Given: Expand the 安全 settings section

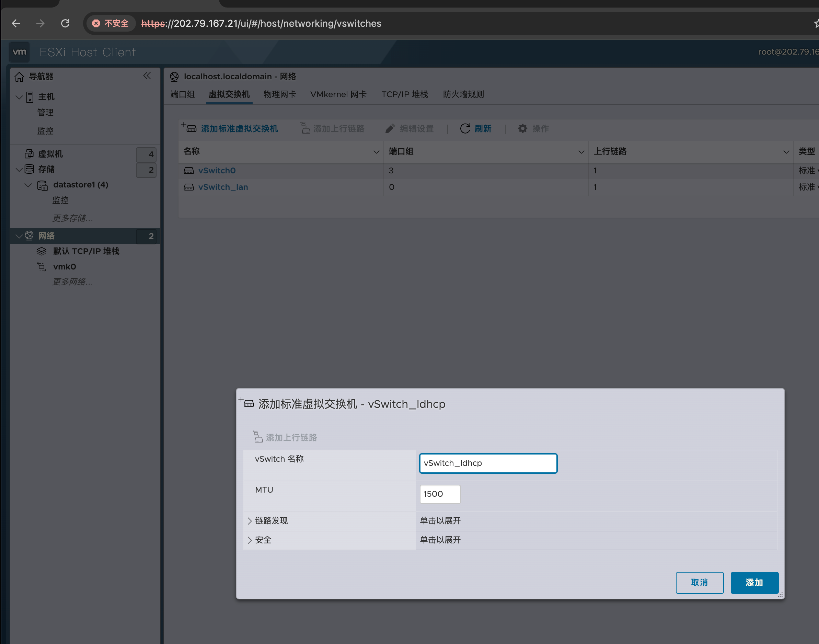Looking at the screenshot, I should [x=250, y=540].
